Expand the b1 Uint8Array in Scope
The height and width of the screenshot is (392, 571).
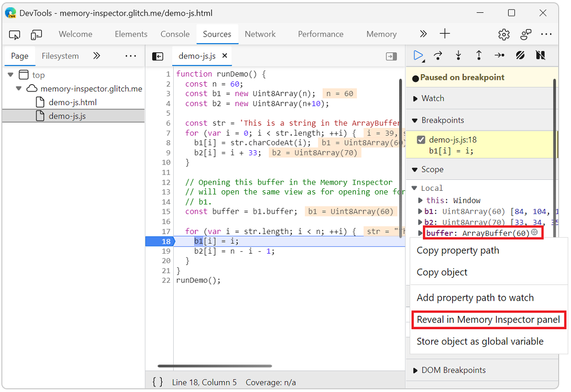tap(420, 211)
